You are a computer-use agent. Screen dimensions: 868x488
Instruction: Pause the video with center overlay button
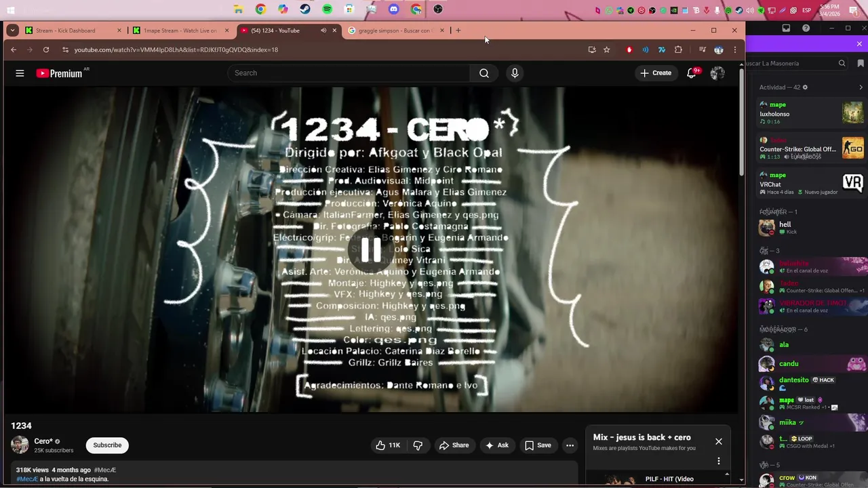tap(371, 250)
